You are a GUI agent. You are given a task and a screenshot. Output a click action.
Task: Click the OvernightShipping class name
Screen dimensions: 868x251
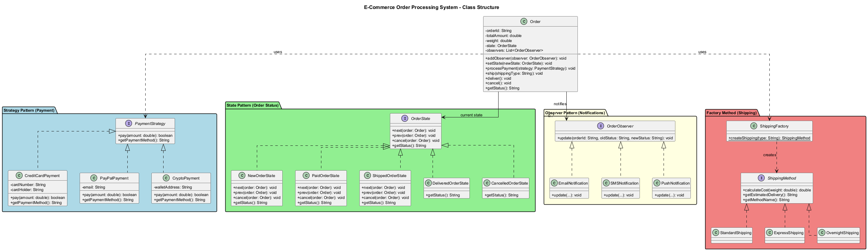click(x=842, y=233)
